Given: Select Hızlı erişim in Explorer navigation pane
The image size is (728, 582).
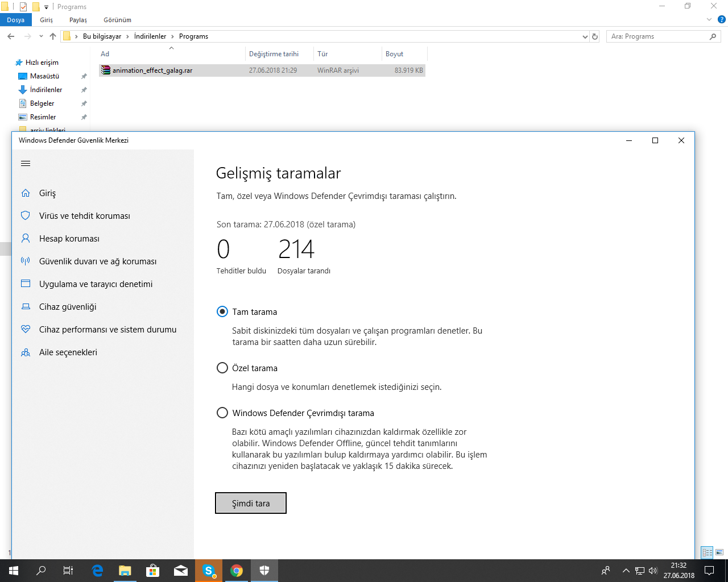Looking at the screenshot, I should (x=42, y=63).
